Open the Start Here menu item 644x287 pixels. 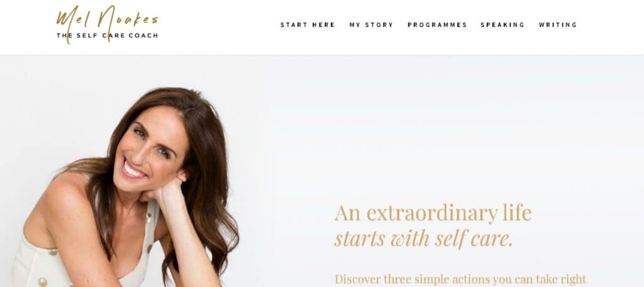308,25
